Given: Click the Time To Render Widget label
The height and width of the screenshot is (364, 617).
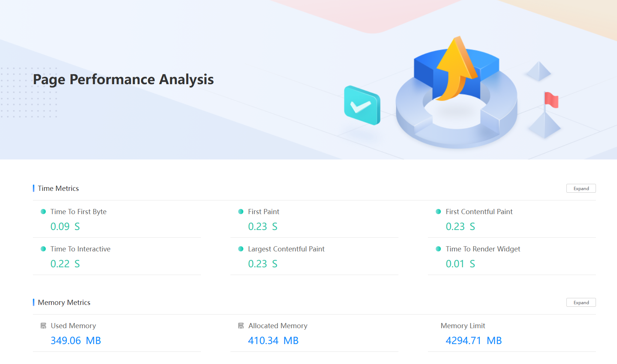Looking at the screenshot, I should 483,249.
